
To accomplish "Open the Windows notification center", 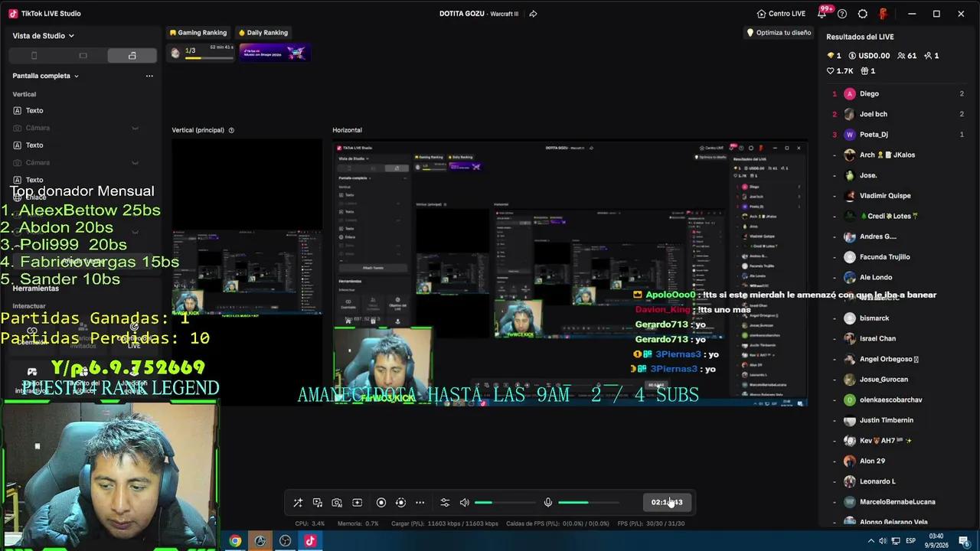I will coord(964,541).
